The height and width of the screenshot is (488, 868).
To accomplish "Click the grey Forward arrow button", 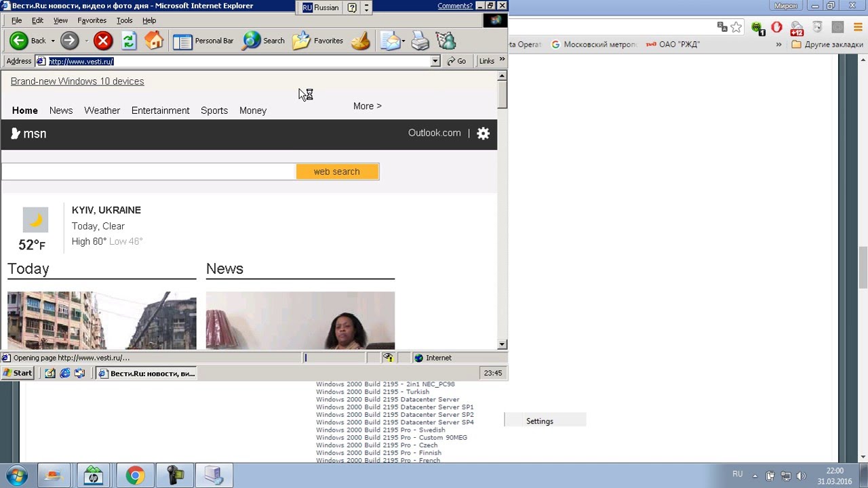I will pyautogui.click(x=69, y=41).
